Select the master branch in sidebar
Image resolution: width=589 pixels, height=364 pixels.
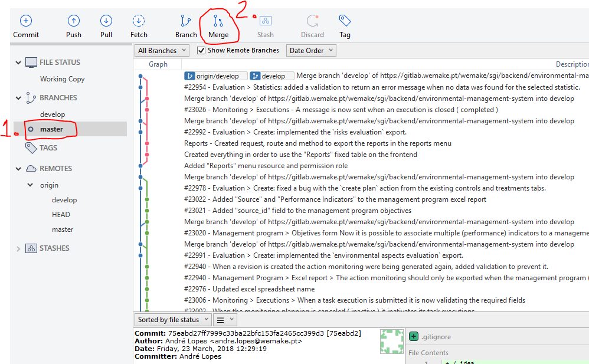pyautogui.click(x=52, y=129)
